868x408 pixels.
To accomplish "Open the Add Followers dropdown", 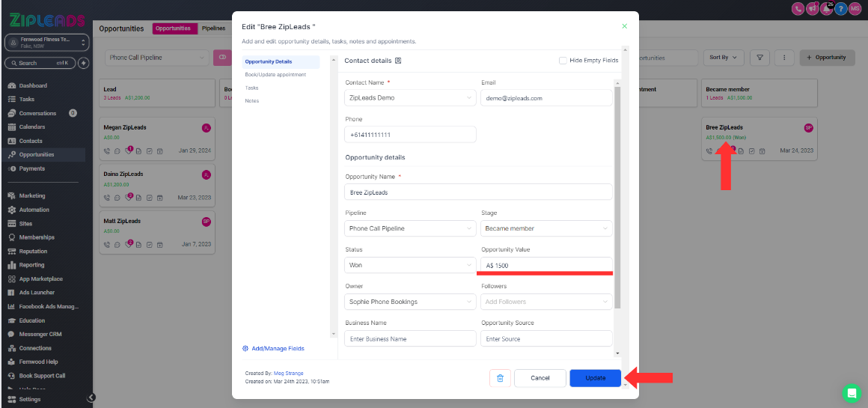I will coord(546,302).
